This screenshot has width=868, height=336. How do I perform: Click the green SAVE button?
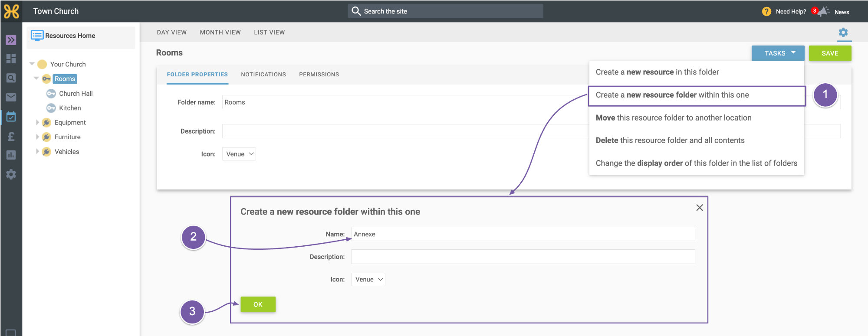(830, 53)
